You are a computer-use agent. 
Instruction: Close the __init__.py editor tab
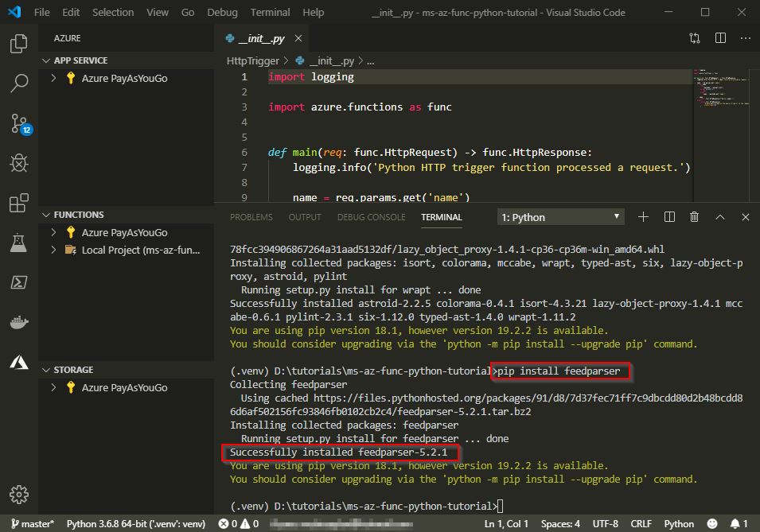[x=298, y=38]
